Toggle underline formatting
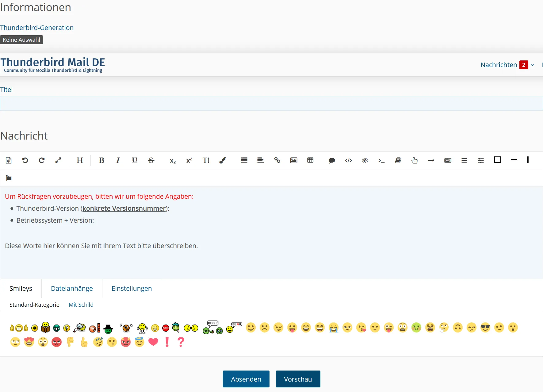 coord(135,160)
